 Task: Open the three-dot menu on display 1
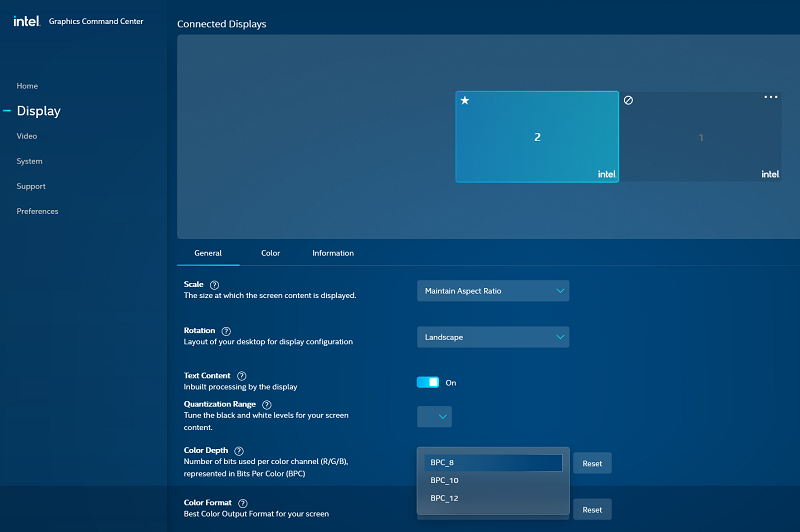pyautogui.click(x=770, y=98)
